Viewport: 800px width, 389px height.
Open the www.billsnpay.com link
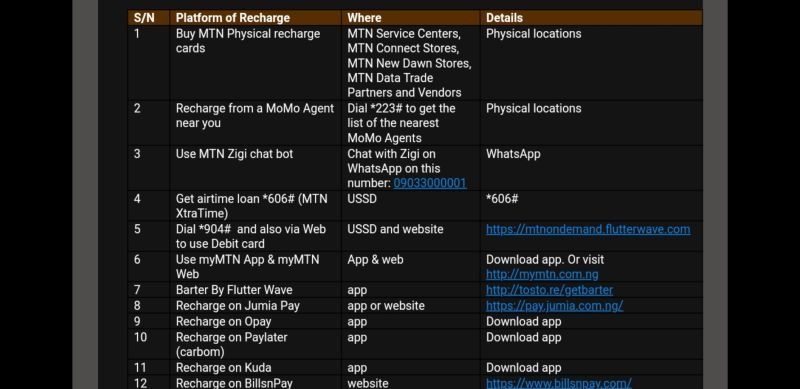[x=559, y=383]
